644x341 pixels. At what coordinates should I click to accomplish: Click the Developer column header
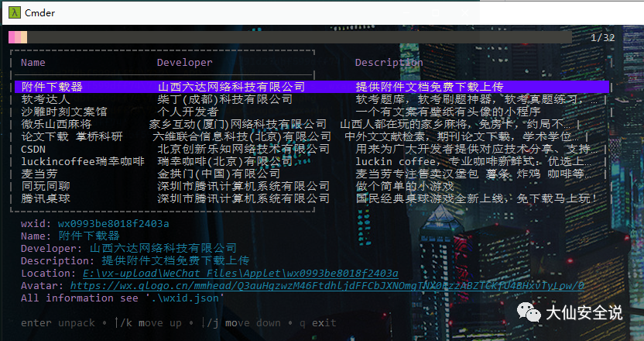[185, 63]
